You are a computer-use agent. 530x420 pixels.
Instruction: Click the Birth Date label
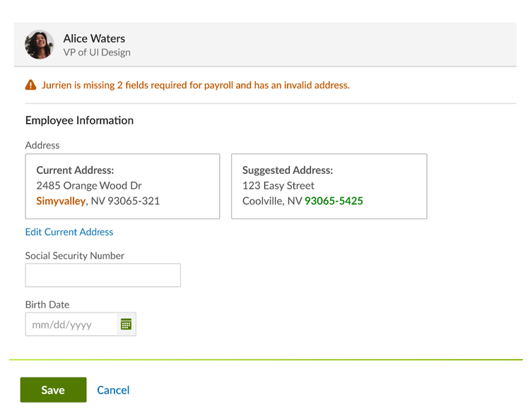pos(47,305)
